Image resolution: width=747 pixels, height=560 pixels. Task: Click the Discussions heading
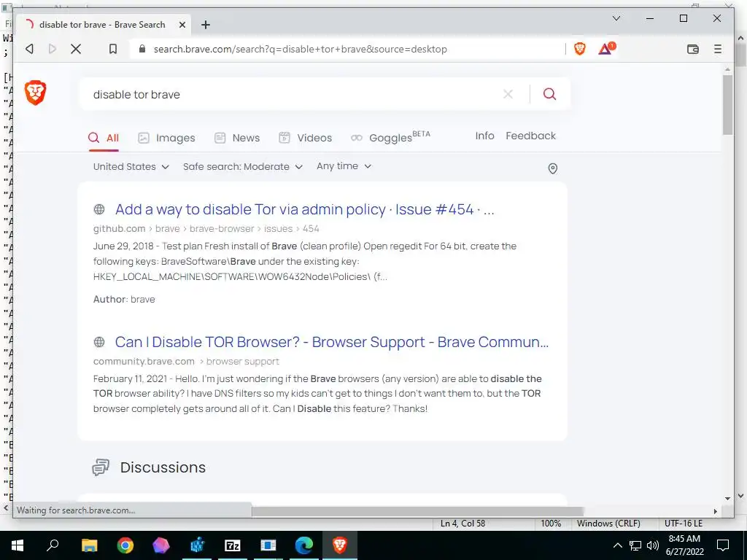(163, 467)
